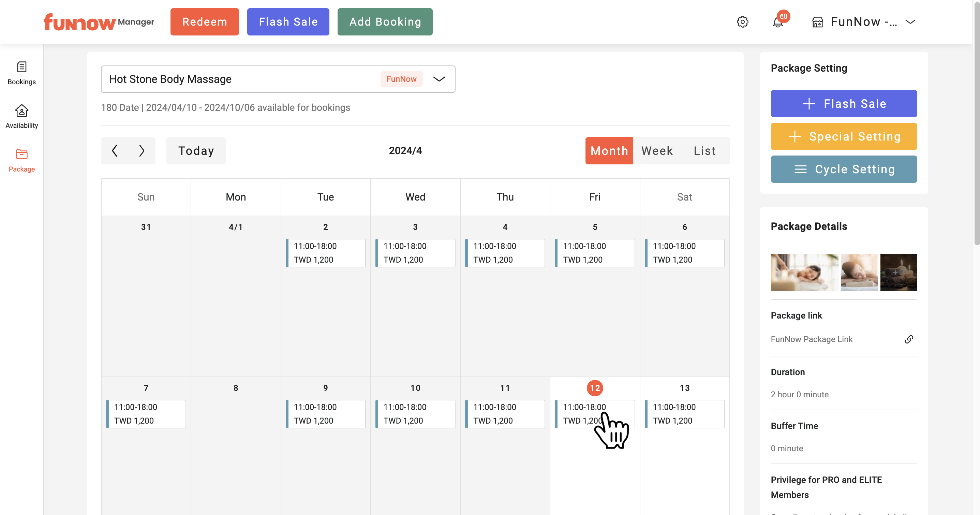Click the Redeem button
Screen dimensions: 980x515
(x=205, y=22)
